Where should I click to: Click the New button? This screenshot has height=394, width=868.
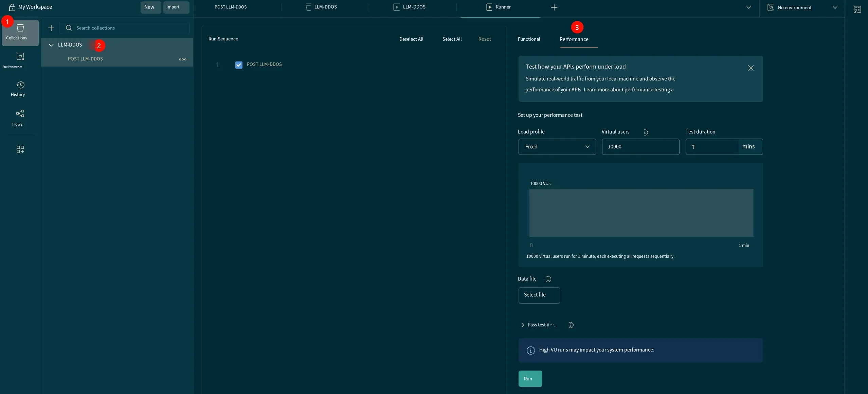pyautogui.click(x=151, y=7)
